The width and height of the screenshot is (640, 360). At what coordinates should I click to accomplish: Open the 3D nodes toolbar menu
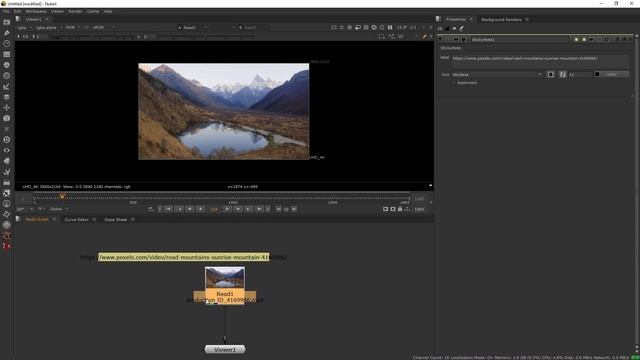(x=7, y=118)
